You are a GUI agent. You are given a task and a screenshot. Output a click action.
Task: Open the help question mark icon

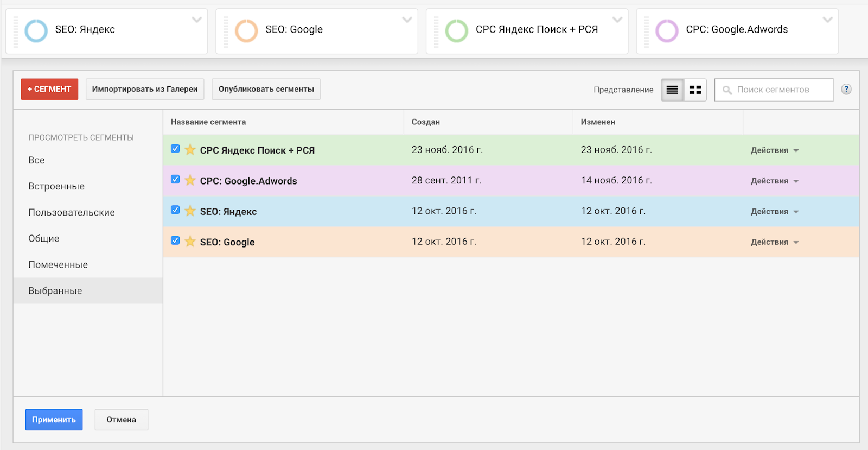point(846,90)
